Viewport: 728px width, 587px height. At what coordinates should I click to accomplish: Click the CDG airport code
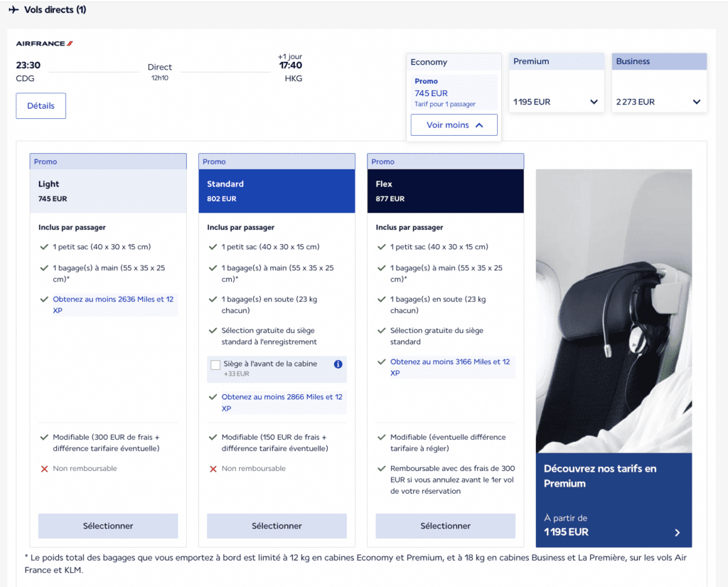(25, 78)
